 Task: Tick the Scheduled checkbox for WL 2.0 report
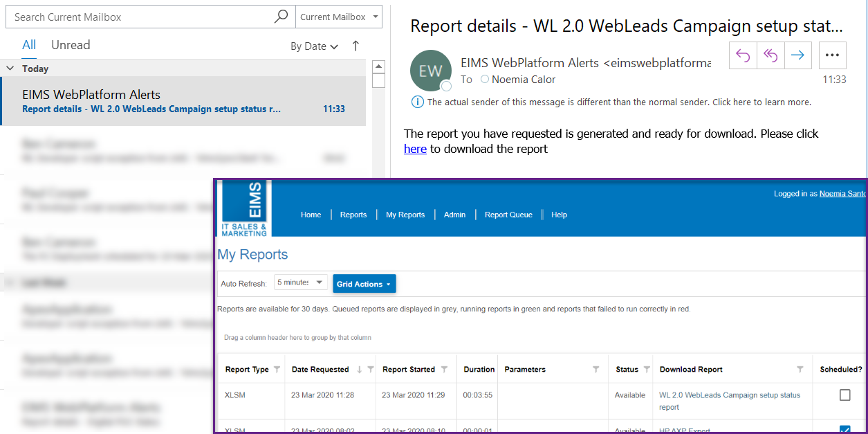[x=844, y=395]
